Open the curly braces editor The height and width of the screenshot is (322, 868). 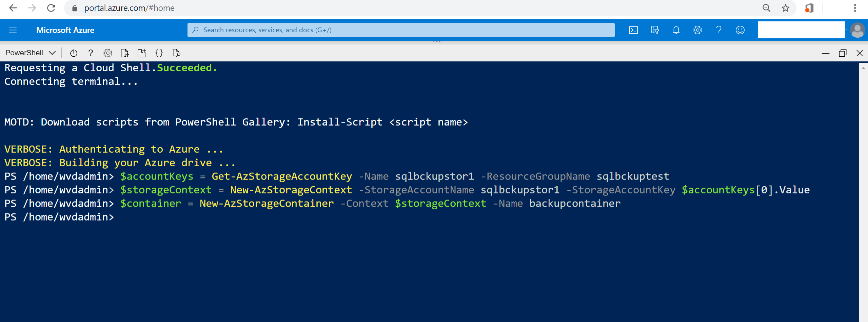[x=159, y=53]
